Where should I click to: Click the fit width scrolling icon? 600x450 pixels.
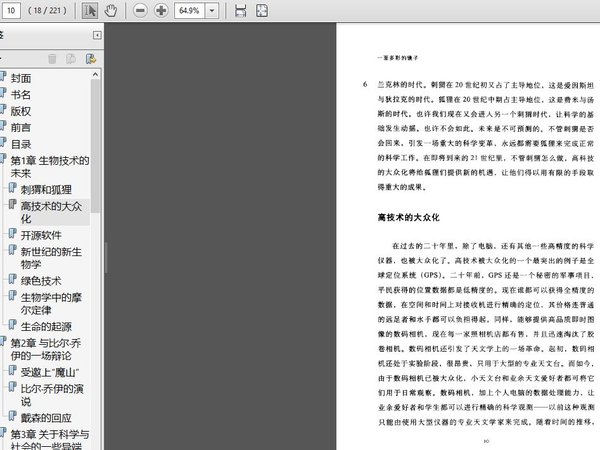[x=240, y=10]
